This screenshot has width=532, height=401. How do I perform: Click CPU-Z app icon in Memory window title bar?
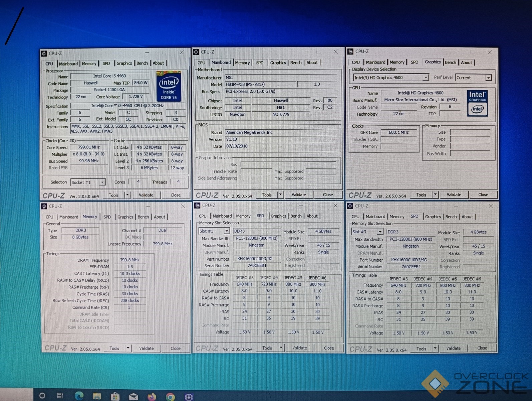click(44, 206)
